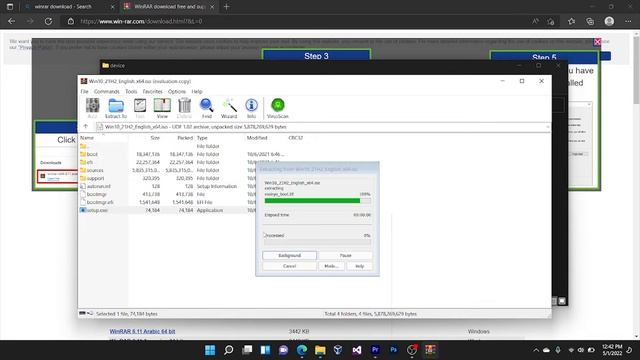This screenshot has height=360, width=640.
Task: Sort files by the Modified column header
Action: coord(257,138)
